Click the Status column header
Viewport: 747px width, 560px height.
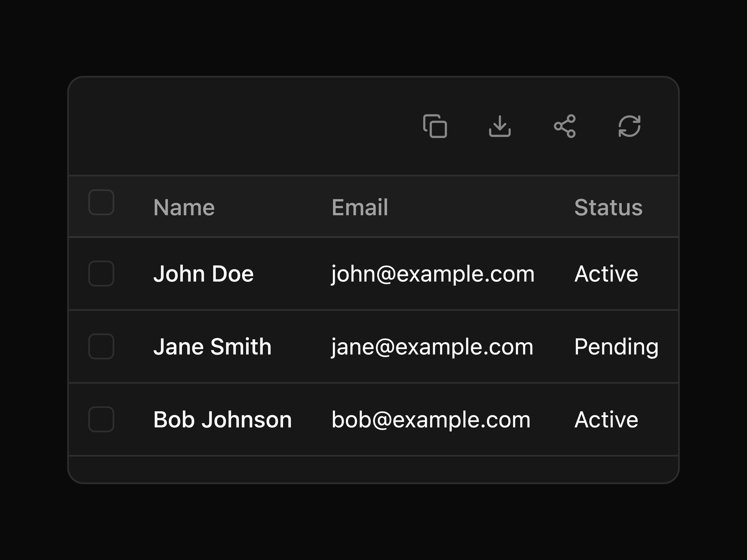pyautogui.click(x=608, y=207)
